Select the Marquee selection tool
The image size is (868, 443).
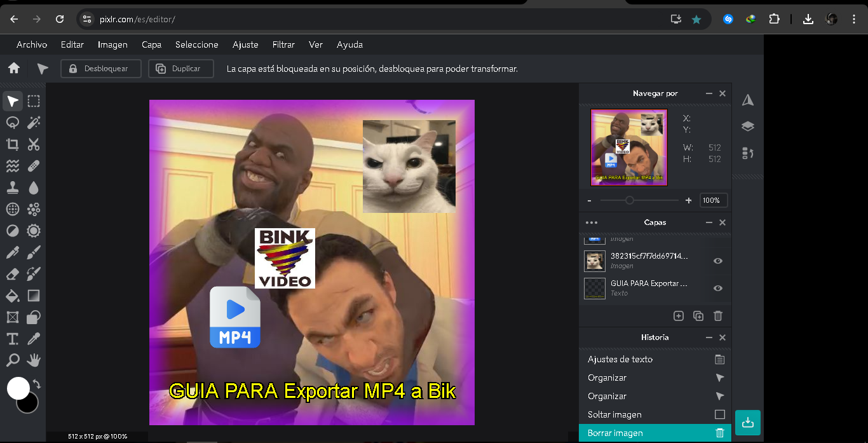[34, 101]
